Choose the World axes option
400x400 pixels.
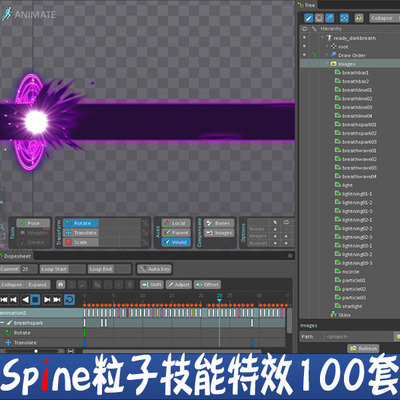176,242
